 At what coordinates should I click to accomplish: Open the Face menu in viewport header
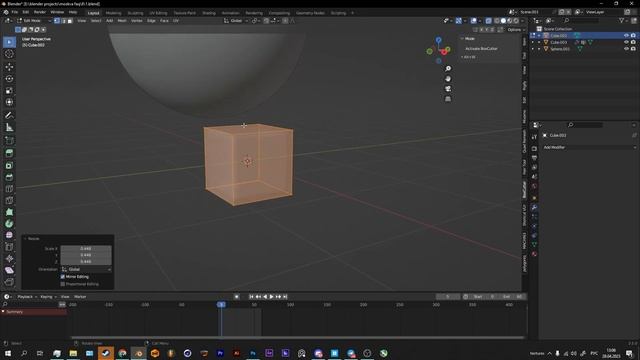[164, 20]
